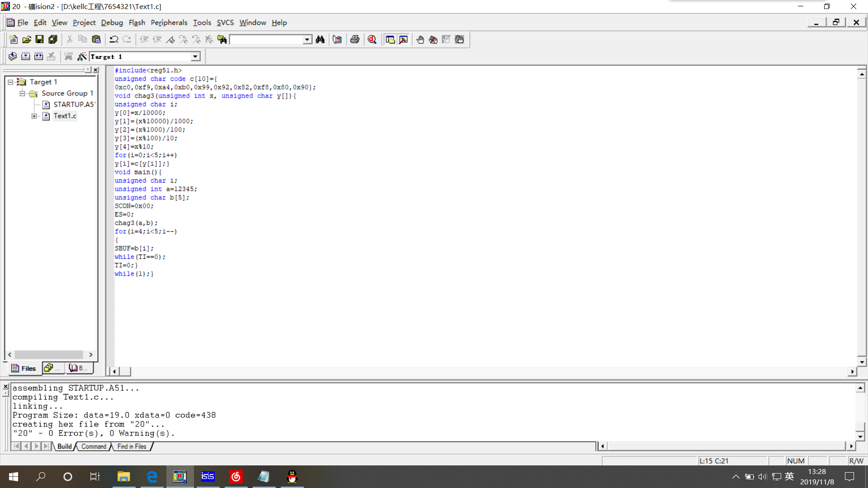Select the Command output tab
Image resolution: width=868 pixels, height=488 pixels.
94,446
